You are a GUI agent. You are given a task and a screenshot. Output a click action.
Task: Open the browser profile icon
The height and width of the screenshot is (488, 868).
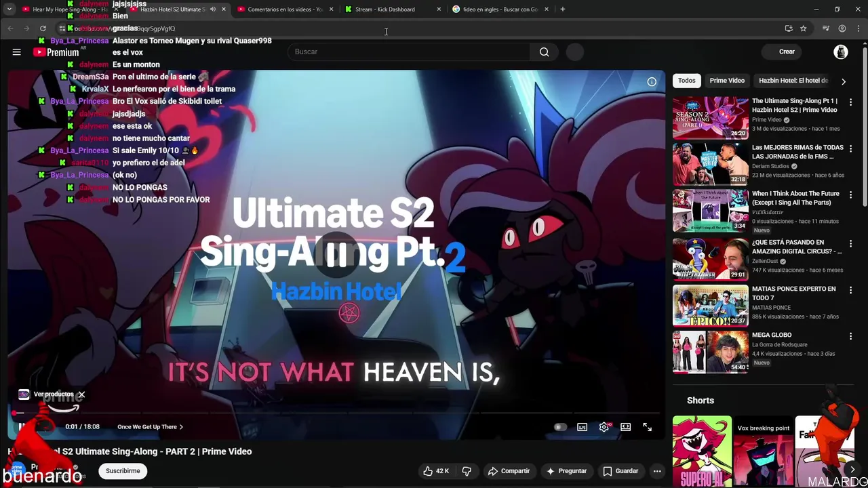tap(842, 28)
